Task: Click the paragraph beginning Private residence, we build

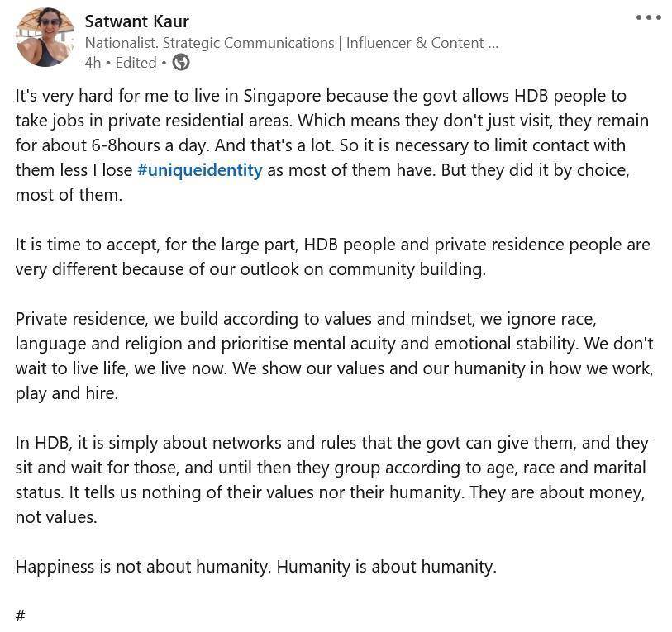Action: click(x=334, y=356)
